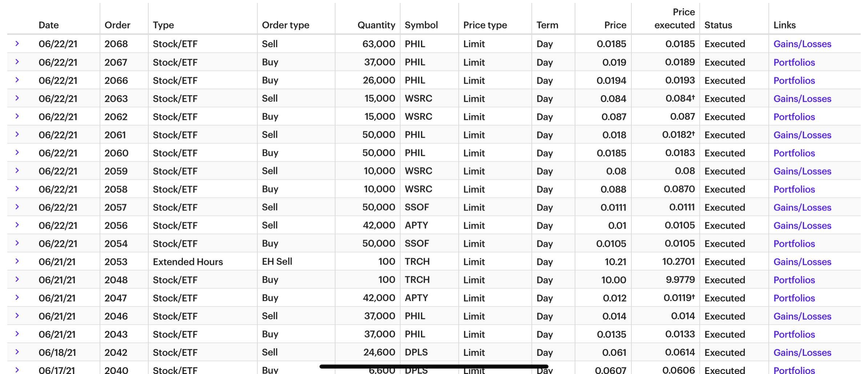Viewport: 868px width, 374px height.
Task: Open Portfolios link for order 2067
Action: pos(794,62)
